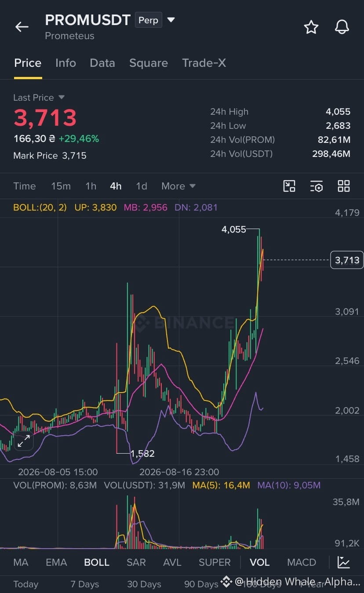Expand chart to fullscreen with arrows icon
Screen dimensions: 364x593
pyautogui.click(x=23, y=441)
